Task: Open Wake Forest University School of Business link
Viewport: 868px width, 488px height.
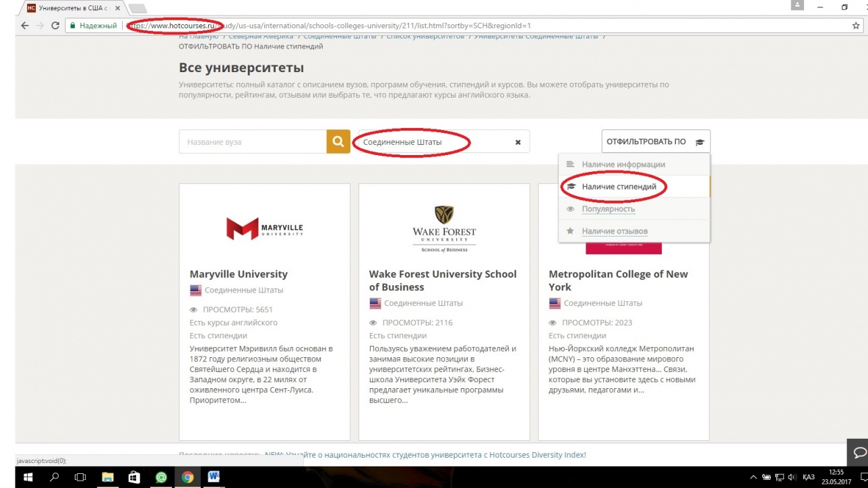Action: tap(443, 280)
